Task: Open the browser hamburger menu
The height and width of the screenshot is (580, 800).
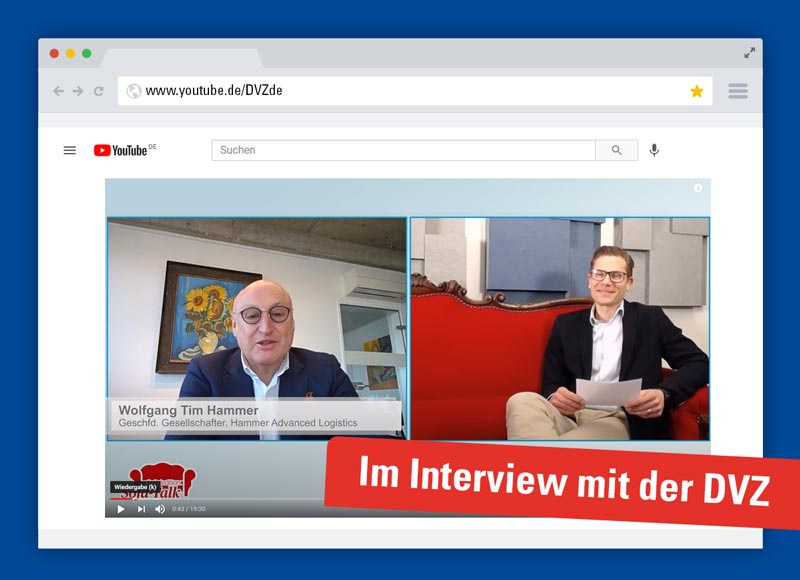Action: (737, 90)
